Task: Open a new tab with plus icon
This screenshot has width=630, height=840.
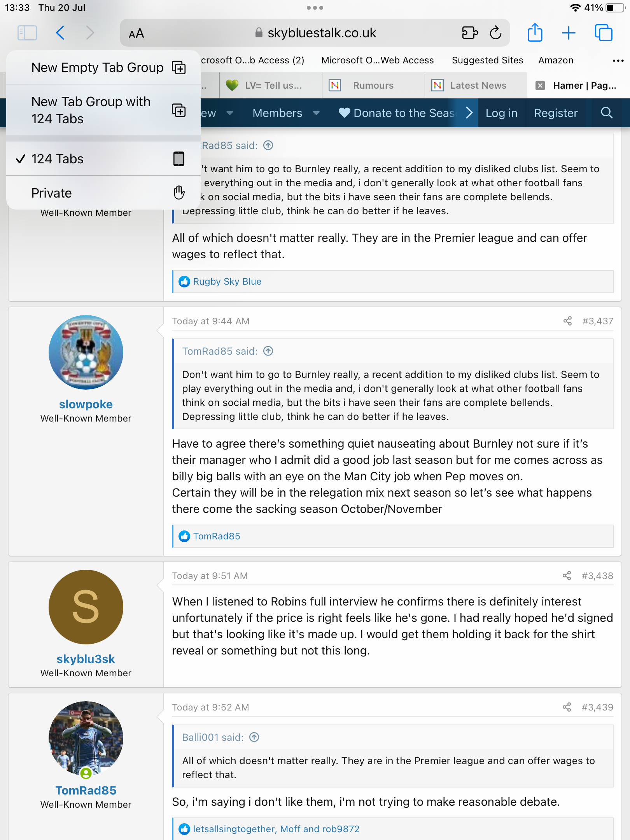Action: 569,33
